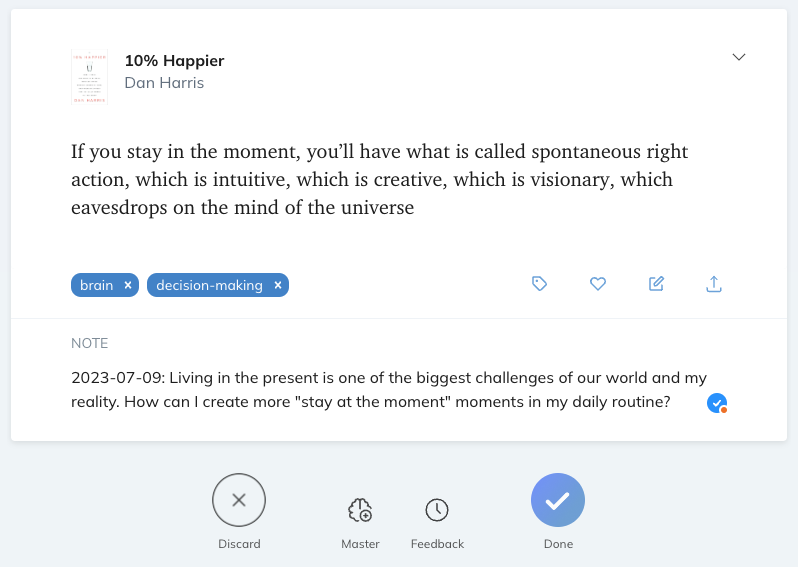Mark highlight as Done with checkmark
Viewport: 798px width, 567px height.
point(558,500)
